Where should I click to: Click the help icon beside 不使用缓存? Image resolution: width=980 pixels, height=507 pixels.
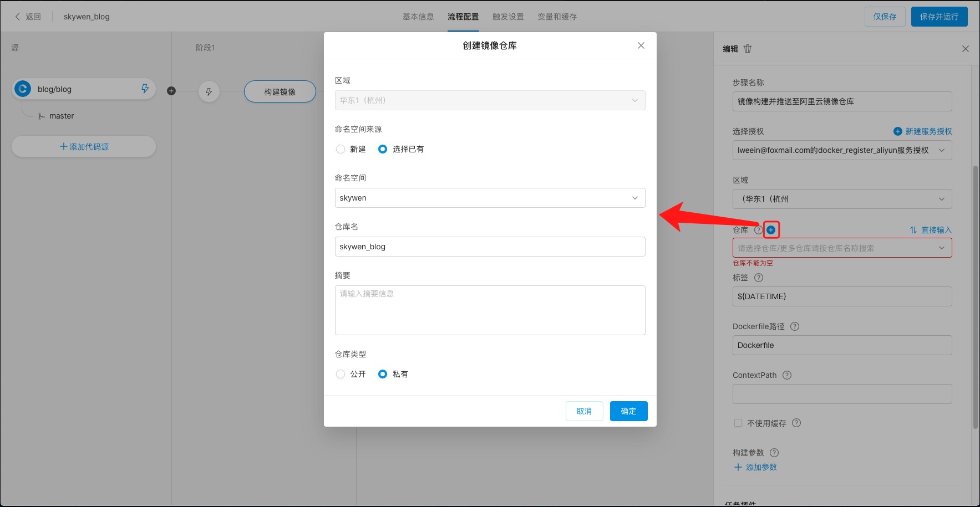tap(796, 423)
